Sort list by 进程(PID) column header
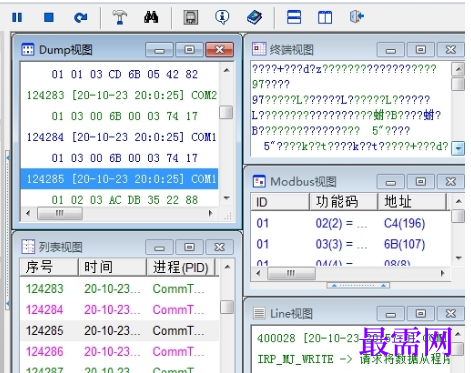The width and height of the screenshot is (471, 373). point(181,267)
